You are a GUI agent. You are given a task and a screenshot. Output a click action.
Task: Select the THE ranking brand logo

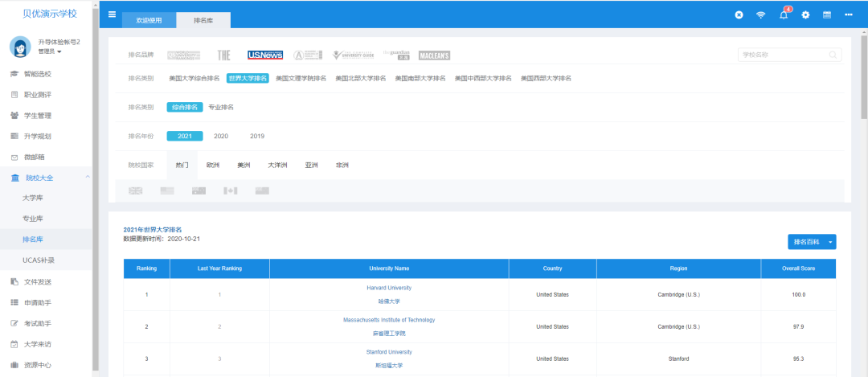223,55
